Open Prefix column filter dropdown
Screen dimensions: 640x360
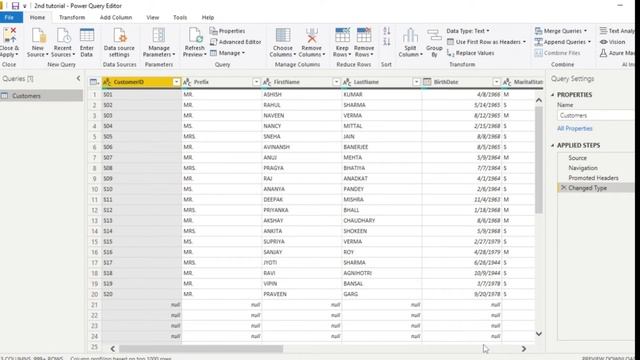tap(256, 82)
